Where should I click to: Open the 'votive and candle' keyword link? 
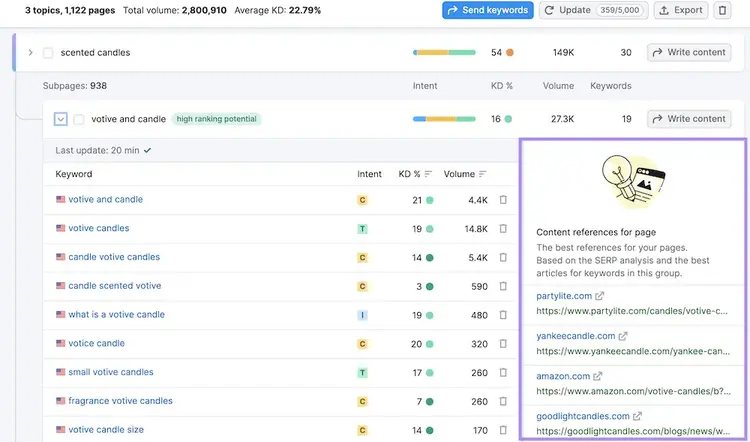[105, 199]
